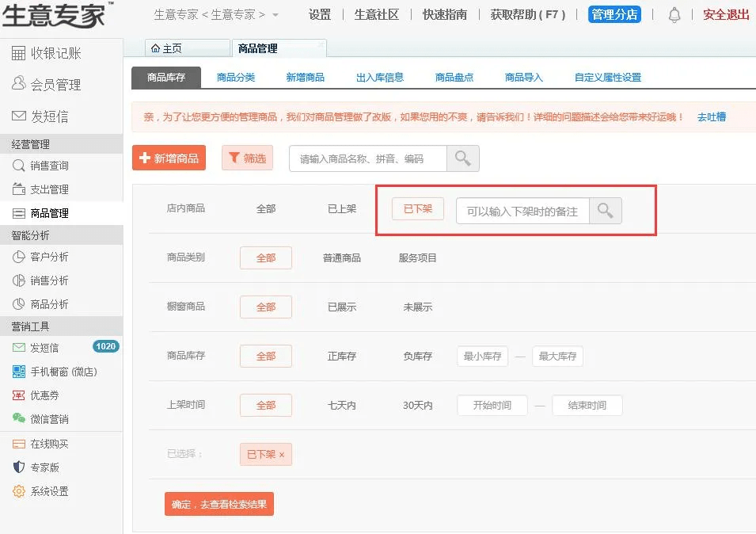Open the 收银记账 module in sidebar

[51, 52]
